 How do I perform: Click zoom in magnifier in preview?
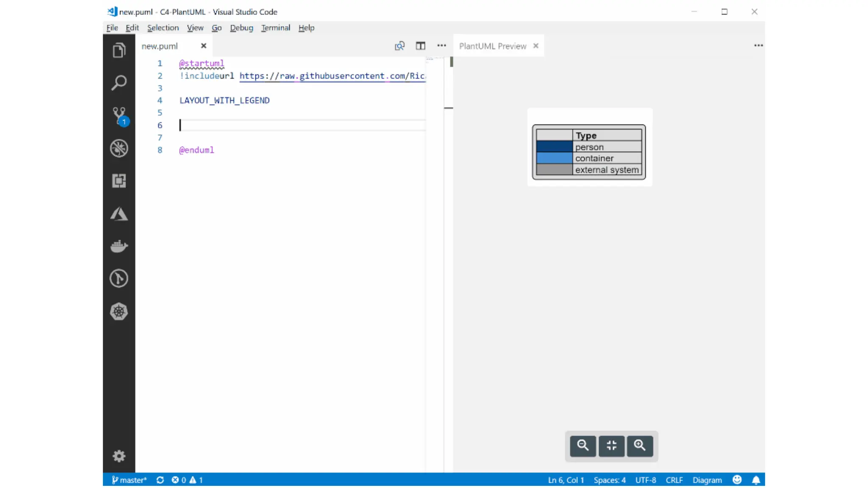click(x=640, y=445)
